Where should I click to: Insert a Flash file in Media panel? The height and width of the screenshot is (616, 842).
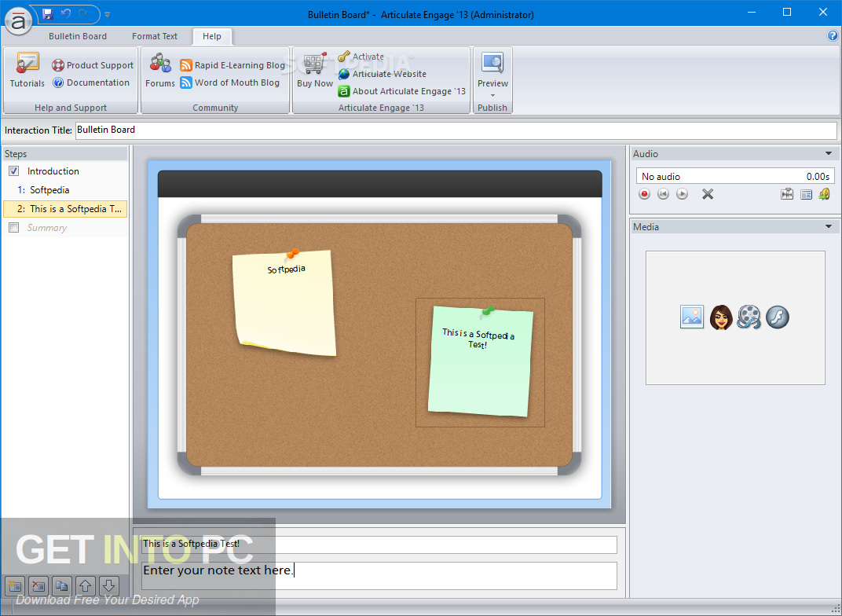click(x=777, y=317)
